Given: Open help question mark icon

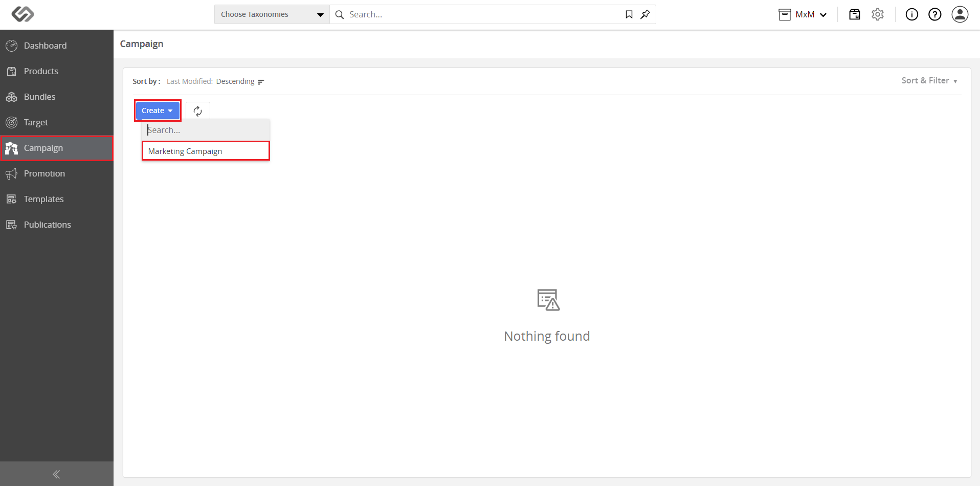Looking at the screenshot, I should (935, 14).
